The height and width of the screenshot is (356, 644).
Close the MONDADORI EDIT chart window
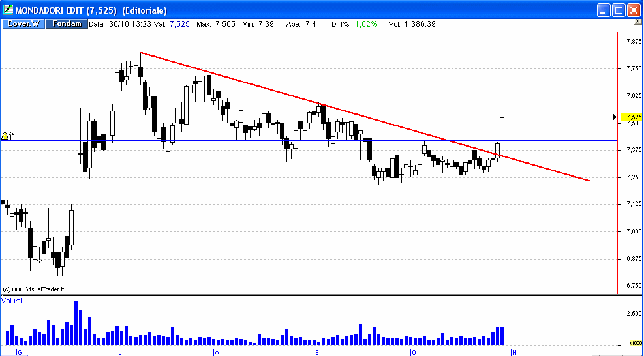click(x=634, y=10)
